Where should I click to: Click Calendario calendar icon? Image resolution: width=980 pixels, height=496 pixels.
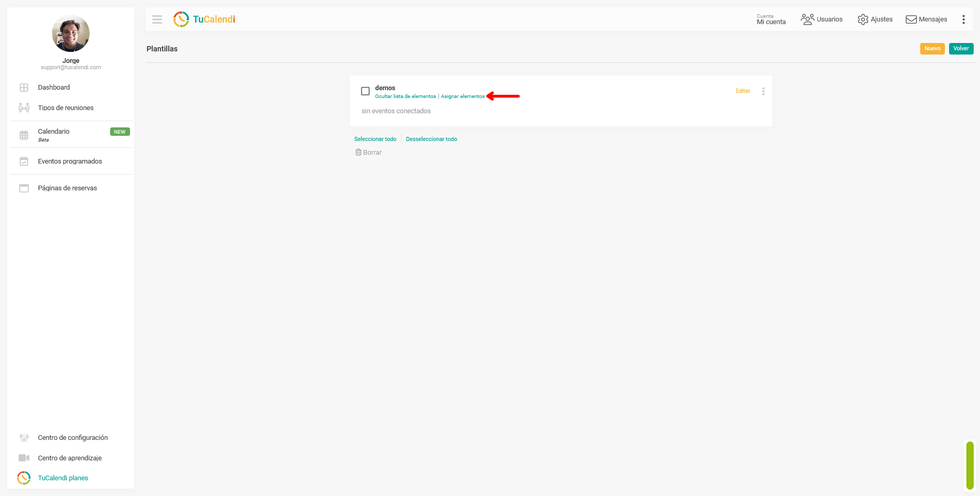click(x=24, y=135)
